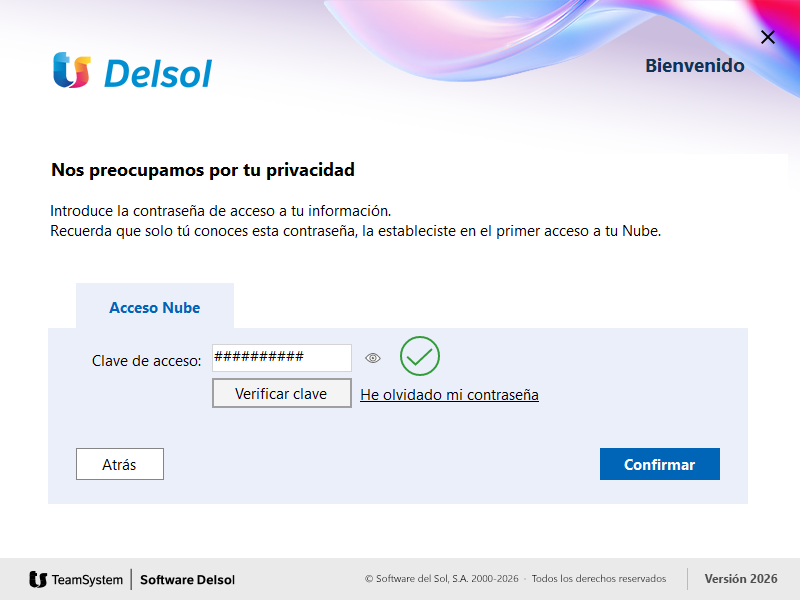Screen dimensions: 800x600
Task: Click the Delsol logo
Action: pos(133,70)
